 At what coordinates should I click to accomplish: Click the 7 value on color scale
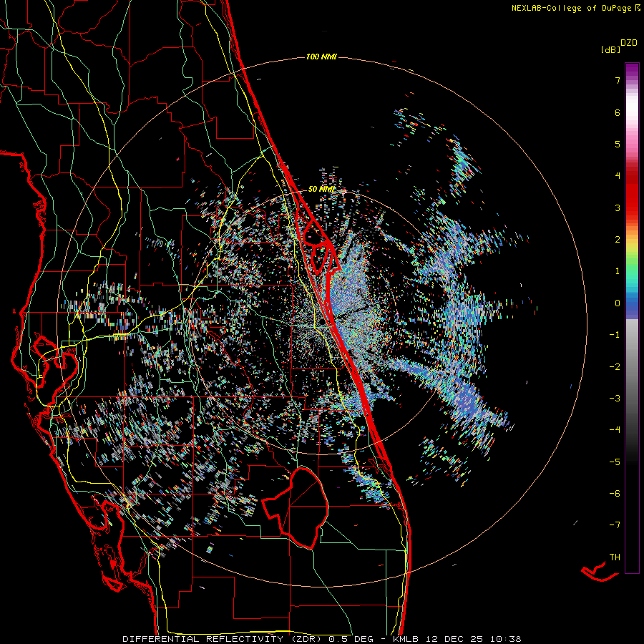pyautogui.click(x=618, y=80)
